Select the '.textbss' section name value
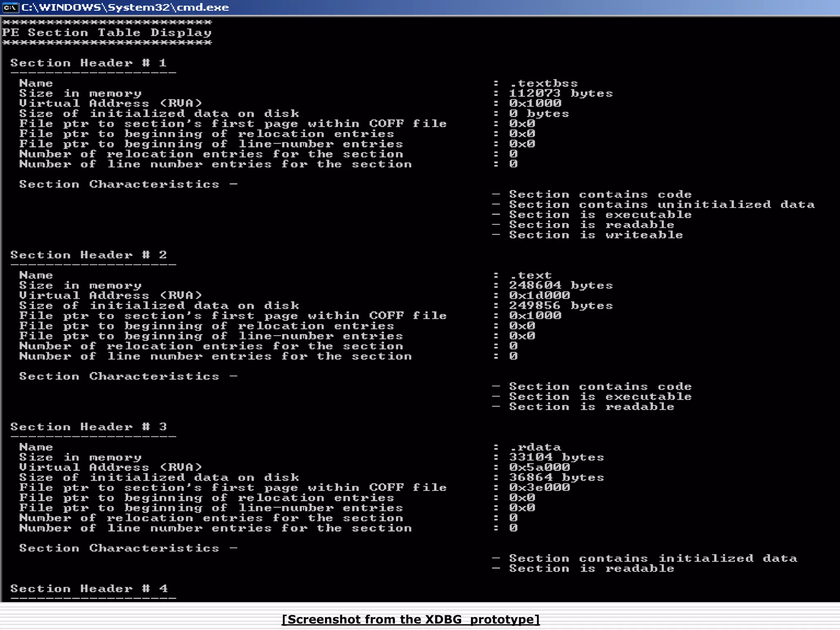 [543, 84]
